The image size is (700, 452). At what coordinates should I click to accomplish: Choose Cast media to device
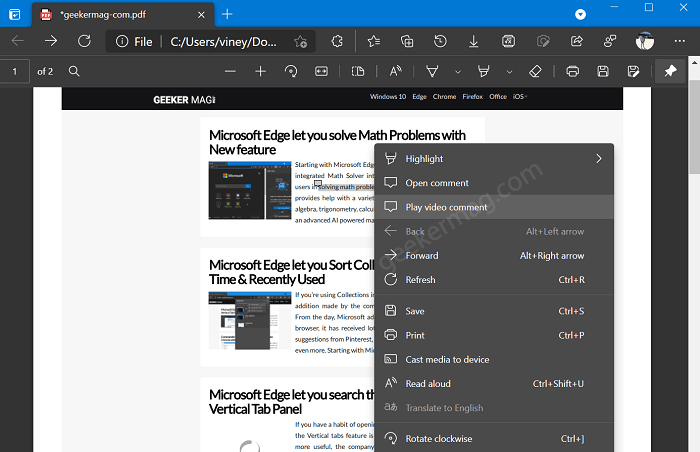click(x=494, y=359)
